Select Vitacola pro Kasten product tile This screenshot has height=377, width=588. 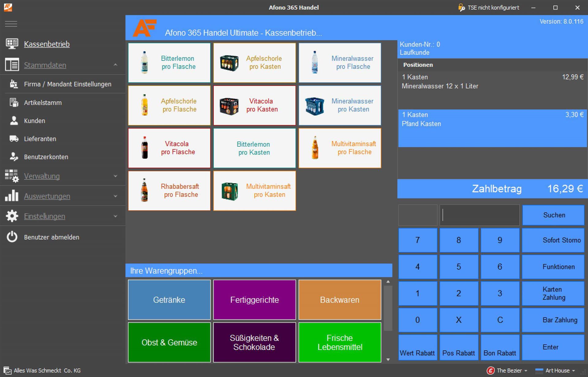coord(254,105)
